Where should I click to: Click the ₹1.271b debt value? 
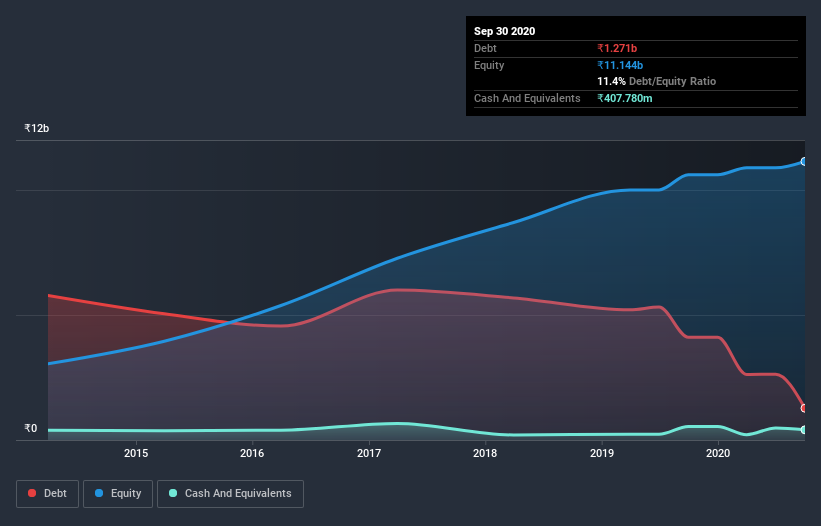tap(617, 48)
